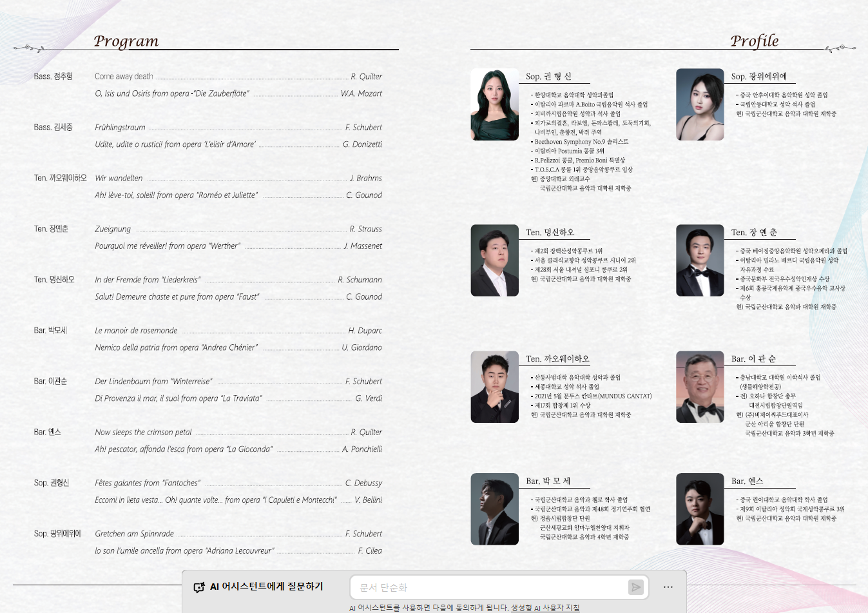Screen dimensions: 868x613
Task: Click tenor with hand on chin photo
Action: pyautogui.click(x=495, y=387)
